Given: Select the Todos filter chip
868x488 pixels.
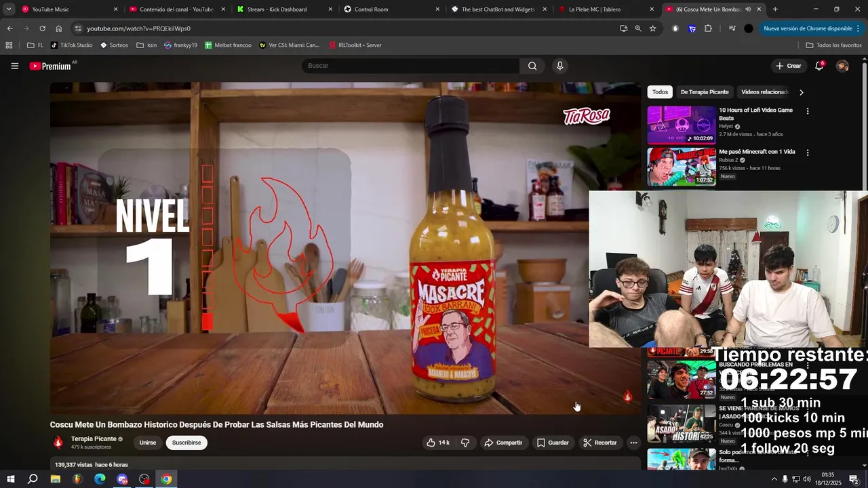Looking at the screenshot, I should pyautogui.click(x=660, y=92).
